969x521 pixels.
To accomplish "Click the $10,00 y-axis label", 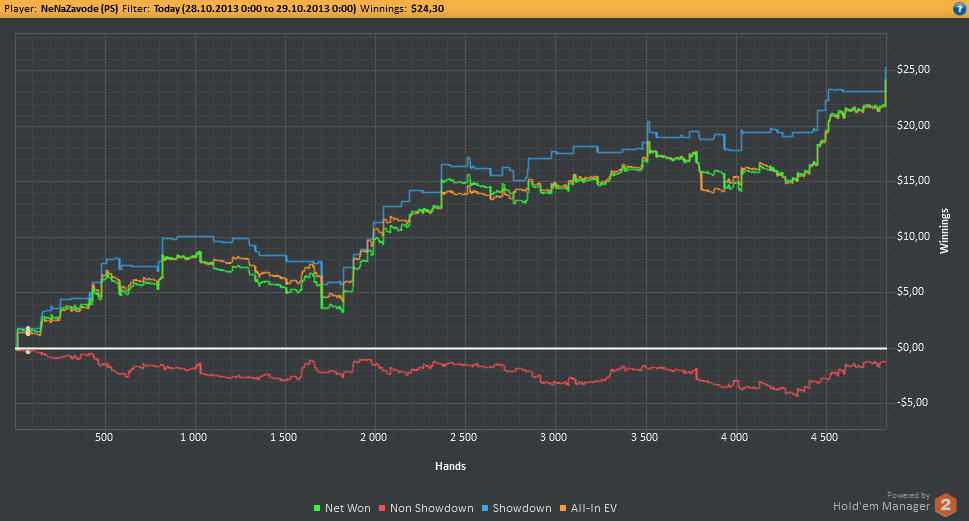I will coord(913,236).
